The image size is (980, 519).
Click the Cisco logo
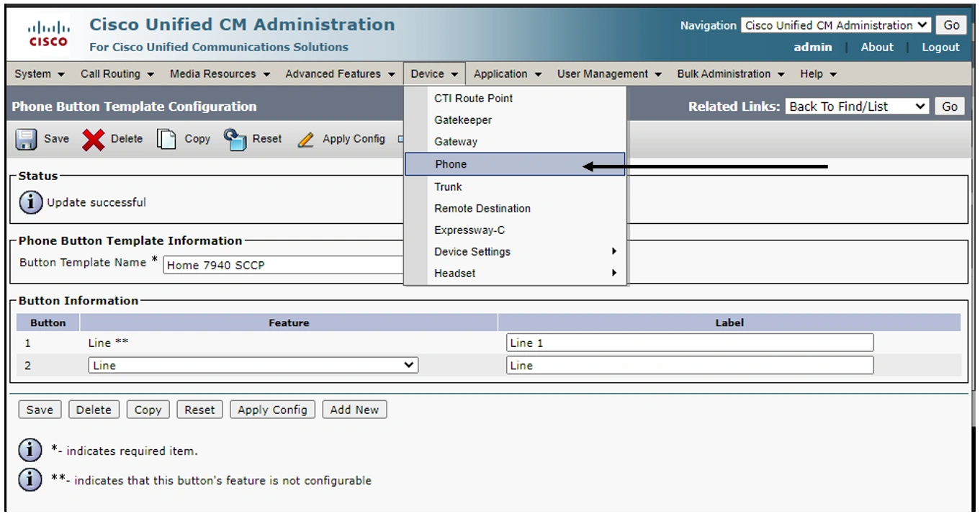coord(48,34)
